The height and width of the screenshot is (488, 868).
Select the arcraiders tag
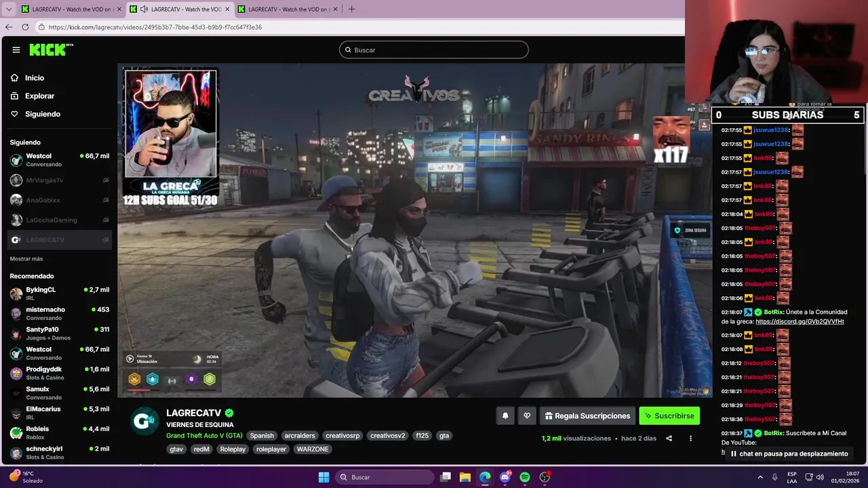(300, 436)
